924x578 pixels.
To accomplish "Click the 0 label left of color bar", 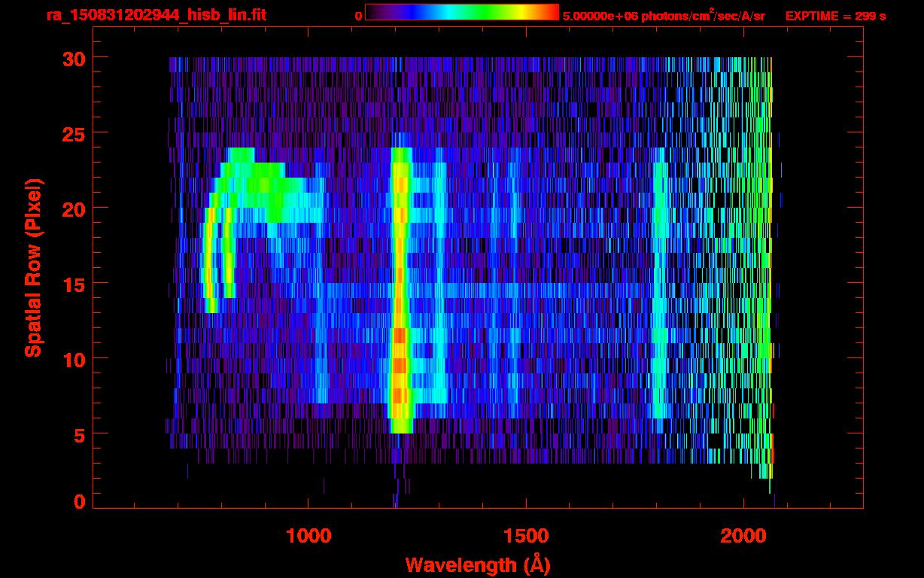I will 359,16.
